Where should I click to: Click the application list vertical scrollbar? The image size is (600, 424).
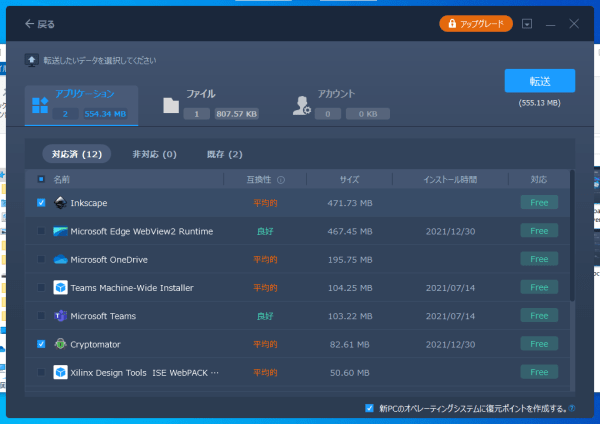(x=572, y=235)
